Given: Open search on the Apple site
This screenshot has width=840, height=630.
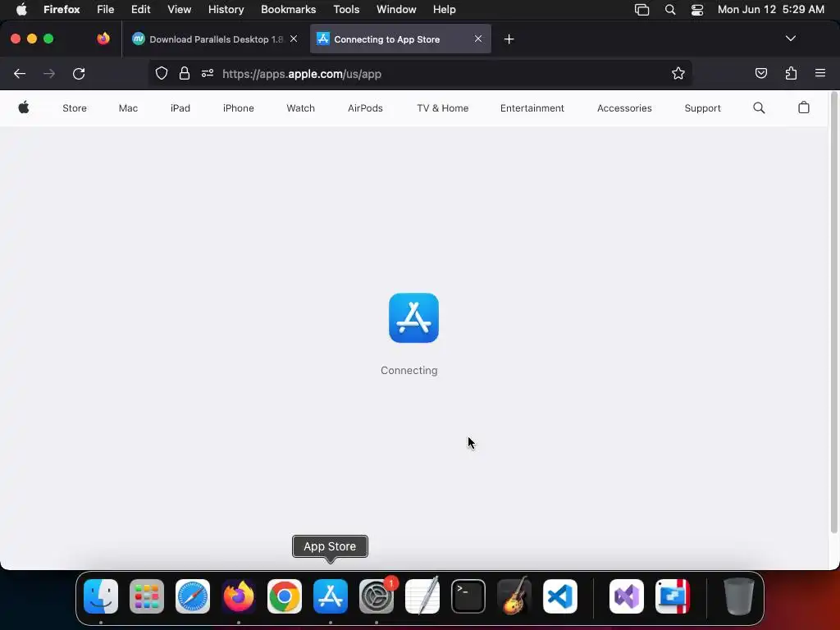Looking at the screenshot, I should pyautogui.click(x=759, y=107).
